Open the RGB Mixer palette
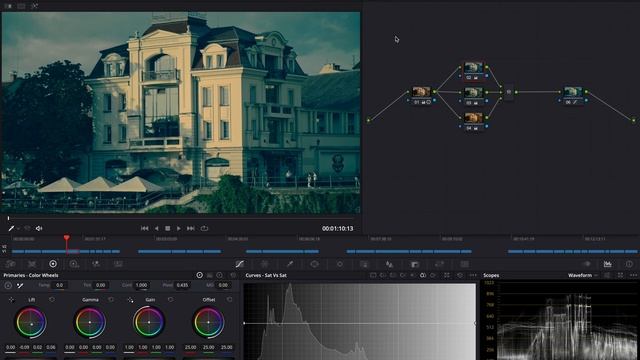 pyautogui.click(x=96, y=264)
